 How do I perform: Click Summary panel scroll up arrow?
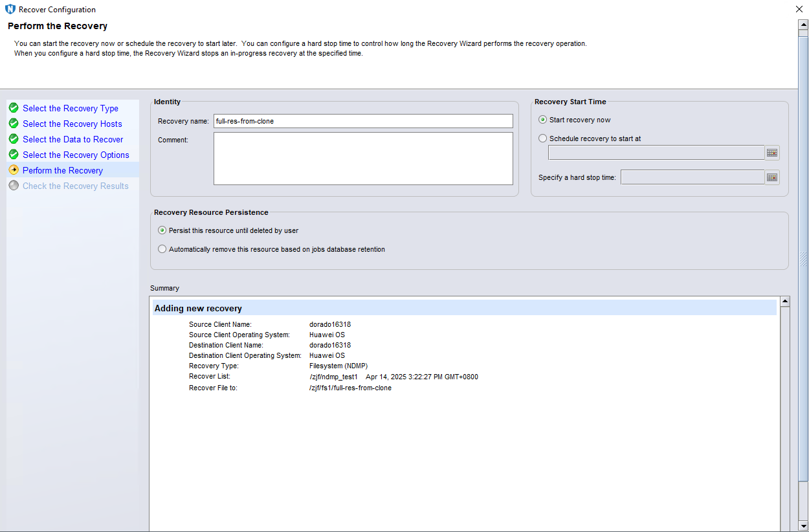[785, 302]
